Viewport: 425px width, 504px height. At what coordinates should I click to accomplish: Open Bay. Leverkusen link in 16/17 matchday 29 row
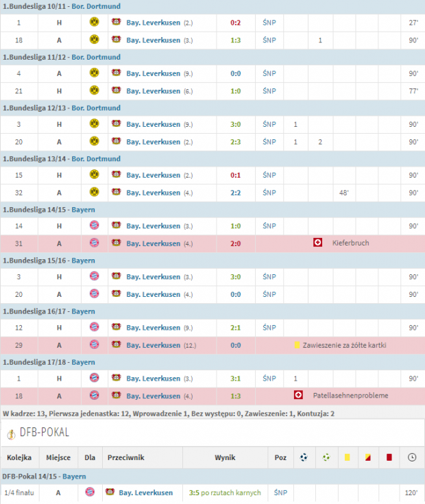point(154,345)
